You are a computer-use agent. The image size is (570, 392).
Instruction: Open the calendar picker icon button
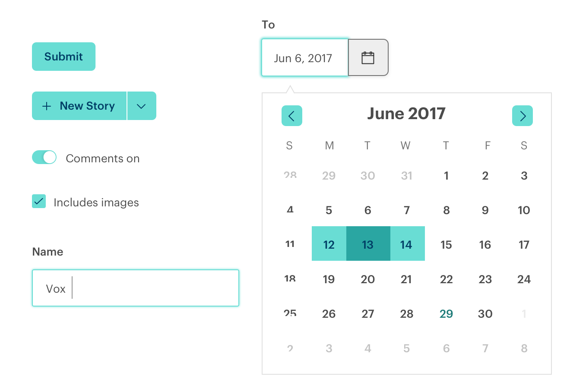click(368, 58)
